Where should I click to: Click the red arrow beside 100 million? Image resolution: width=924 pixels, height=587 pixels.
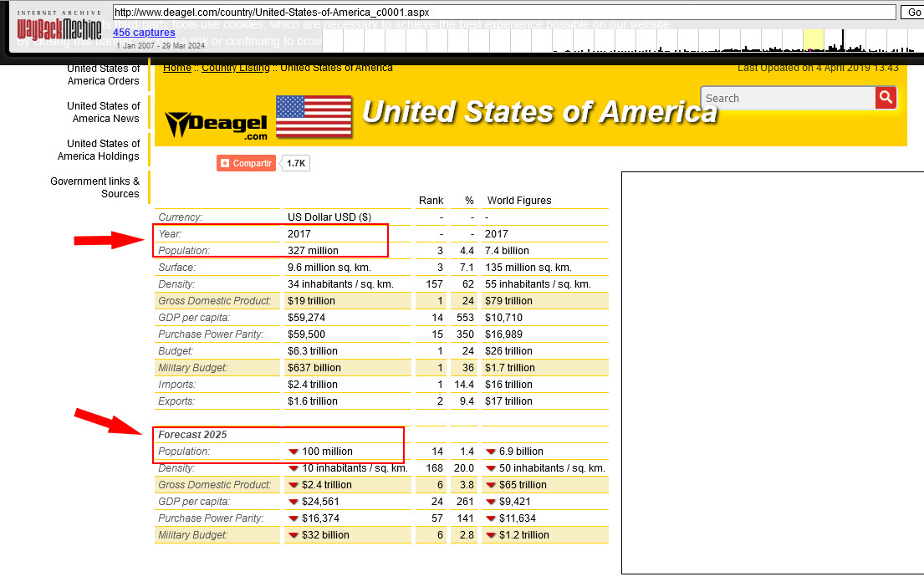(293, 452)
